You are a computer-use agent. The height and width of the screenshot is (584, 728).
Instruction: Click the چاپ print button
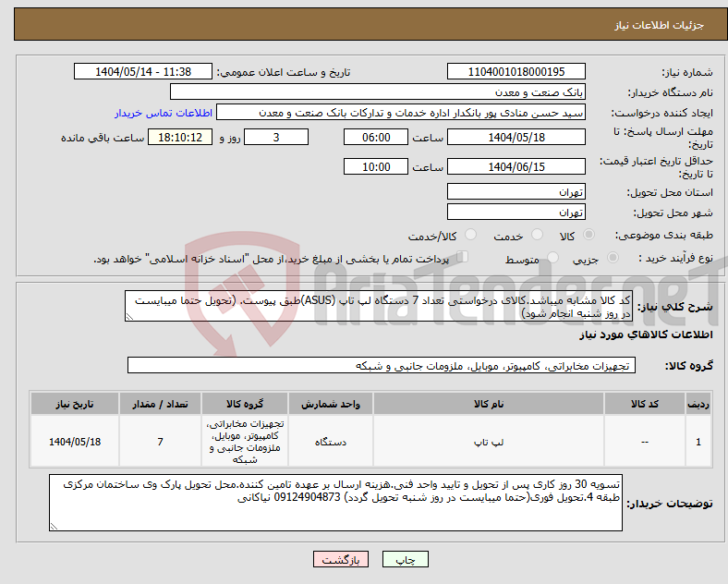pos(406,559)
